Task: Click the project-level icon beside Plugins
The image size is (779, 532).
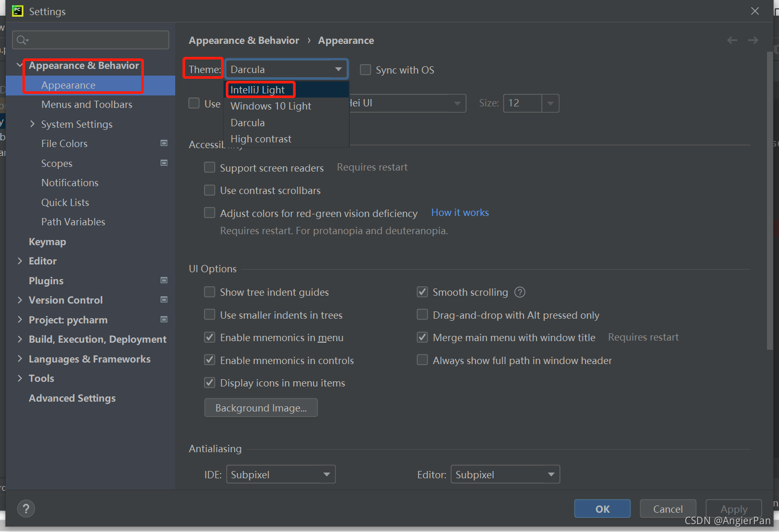Action: click(164, 280)
